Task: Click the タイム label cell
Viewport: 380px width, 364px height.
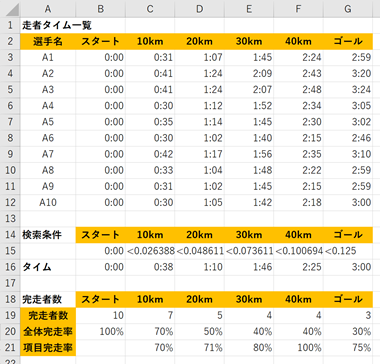Action: (x=48, y=267)
